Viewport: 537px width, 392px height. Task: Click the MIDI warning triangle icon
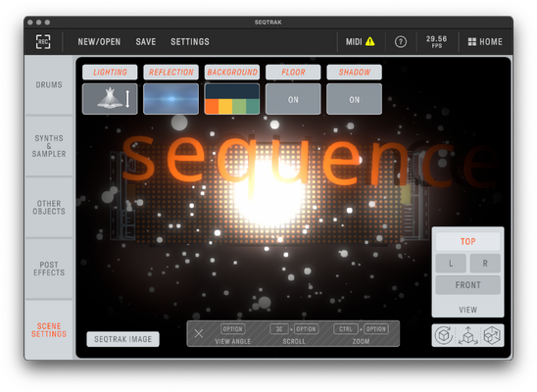coord(369,41)
